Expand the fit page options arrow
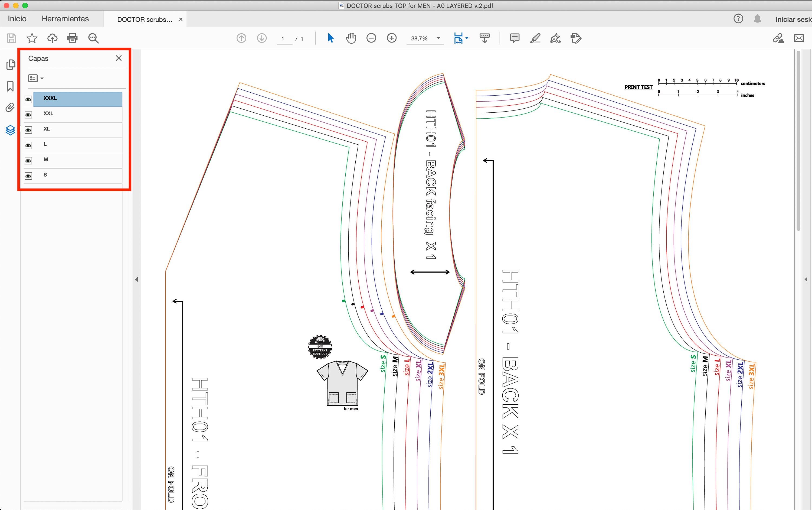Image resolution: width=812 pixels, height=510 pixels. pos(467,38)
